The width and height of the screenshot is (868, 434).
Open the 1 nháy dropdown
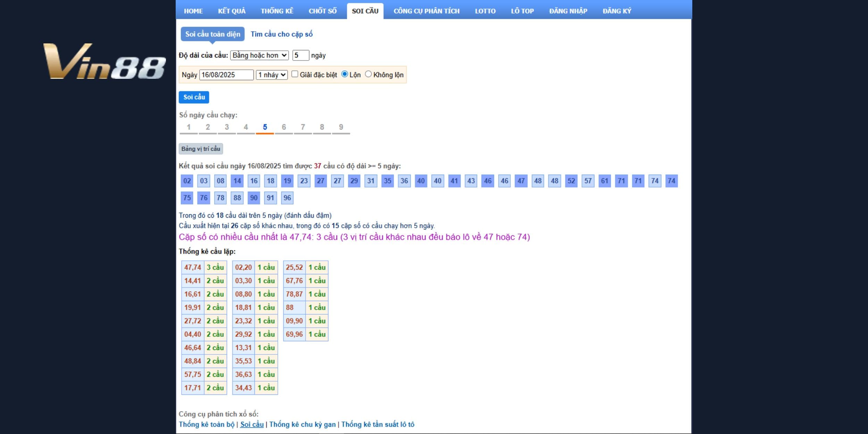[272, 75]
